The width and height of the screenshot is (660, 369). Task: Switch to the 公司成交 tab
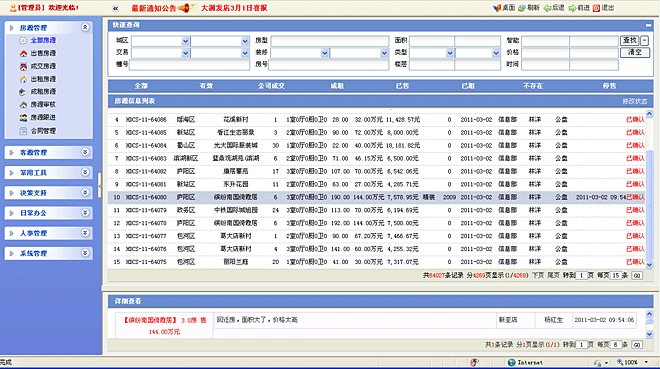point(271,86)
